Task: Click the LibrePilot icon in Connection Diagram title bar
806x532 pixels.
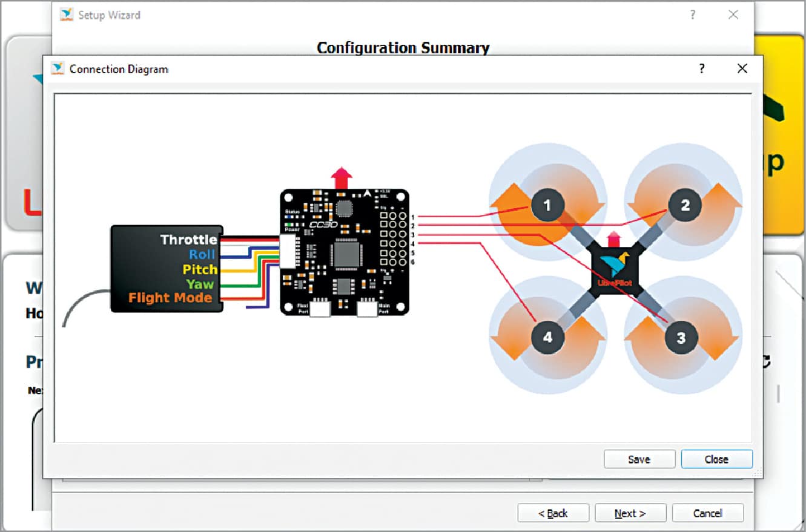Action: click(x=57, y=69)
